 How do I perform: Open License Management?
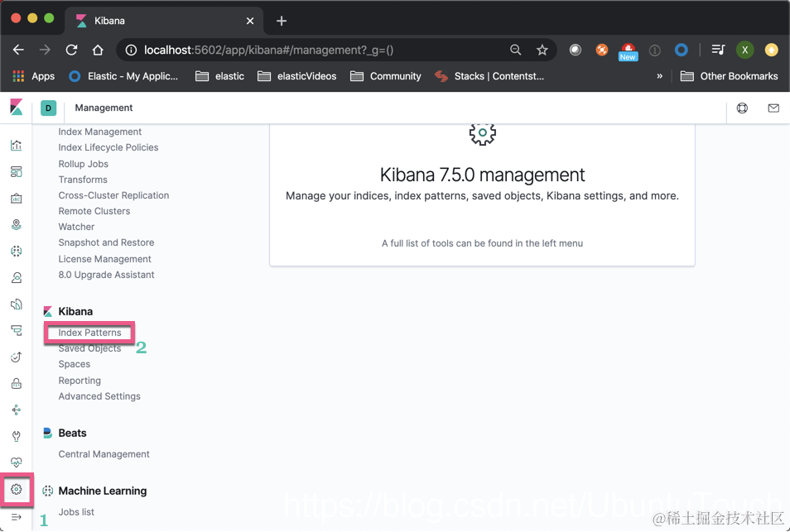coord(105,259)
